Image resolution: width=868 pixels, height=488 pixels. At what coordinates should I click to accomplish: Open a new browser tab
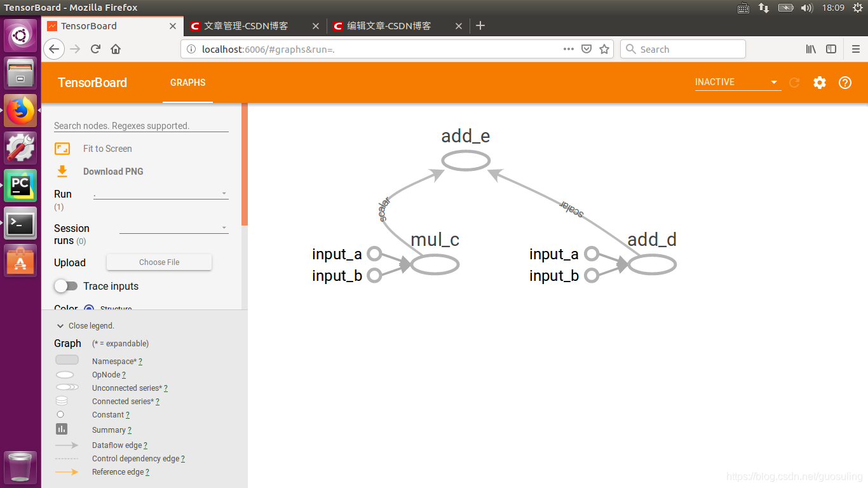pyautogui.click(x=480, y=25)
